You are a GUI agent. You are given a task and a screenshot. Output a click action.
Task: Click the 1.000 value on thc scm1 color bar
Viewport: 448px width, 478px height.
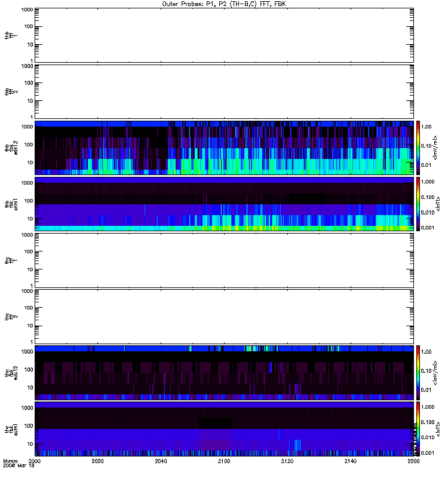428,407
